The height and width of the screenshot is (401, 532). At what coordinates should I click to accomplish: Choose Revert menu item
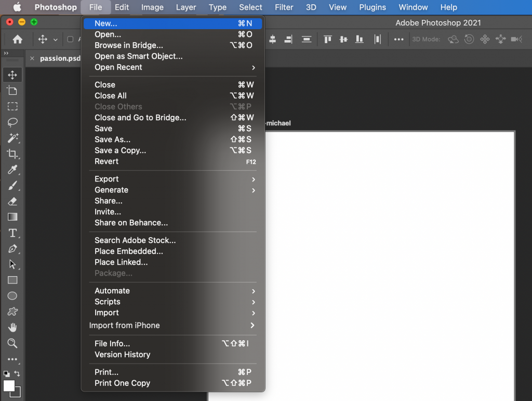coord(172,161)
